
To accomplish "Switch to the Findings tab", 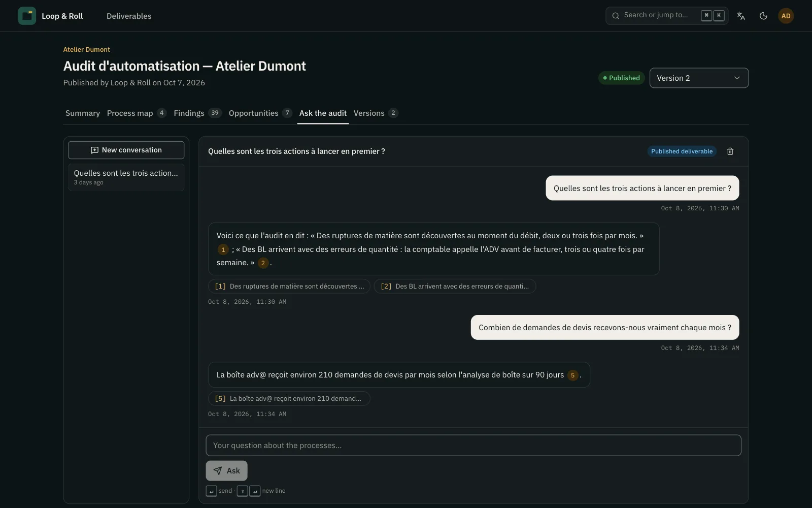I will click(197, 113).
